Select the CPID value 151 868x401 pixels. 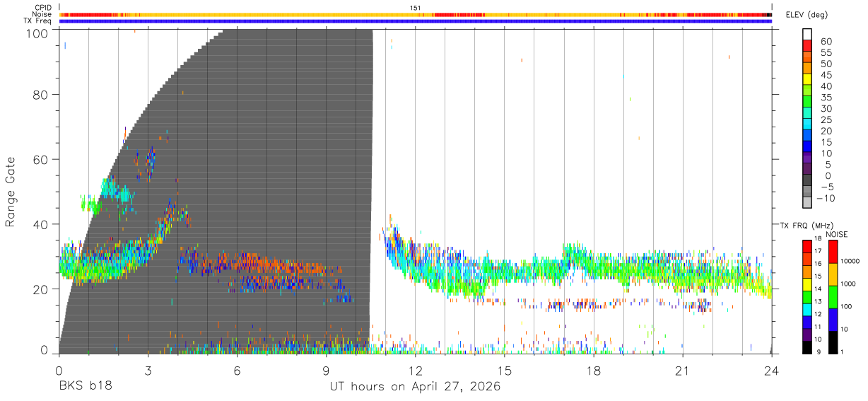(x=415, y=7)
